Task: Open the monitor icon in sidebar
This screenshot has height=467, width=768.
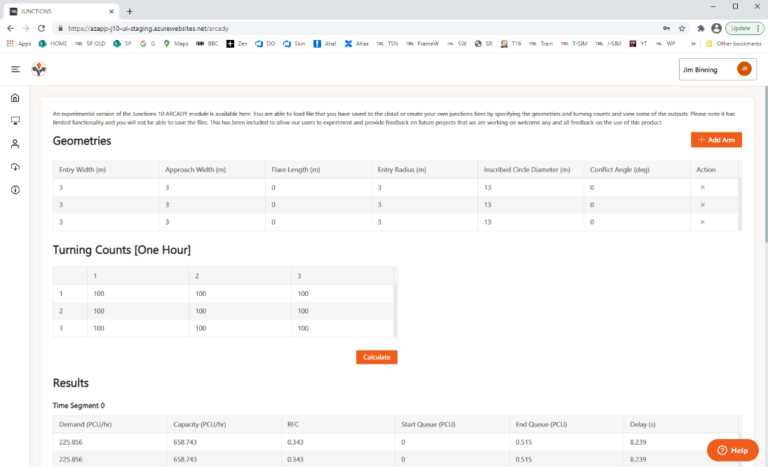Action: (x=15, y=121)
